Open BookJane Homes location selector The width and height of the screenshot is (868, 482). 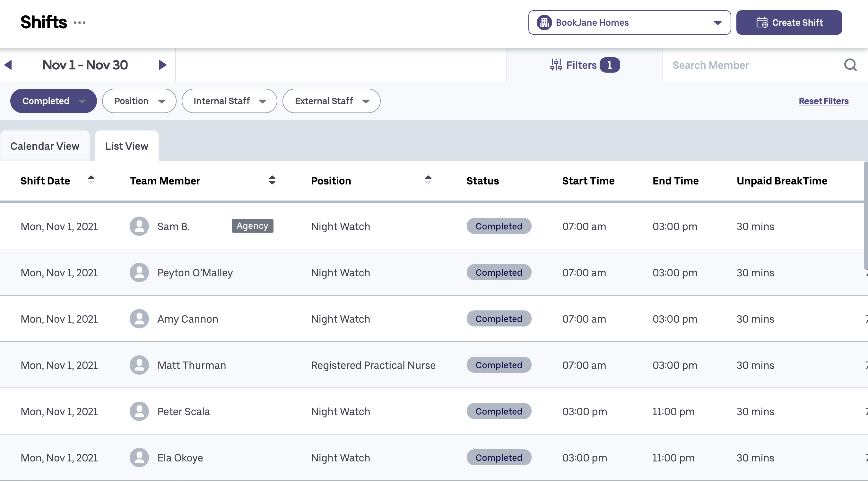click(x=629, y=22)
